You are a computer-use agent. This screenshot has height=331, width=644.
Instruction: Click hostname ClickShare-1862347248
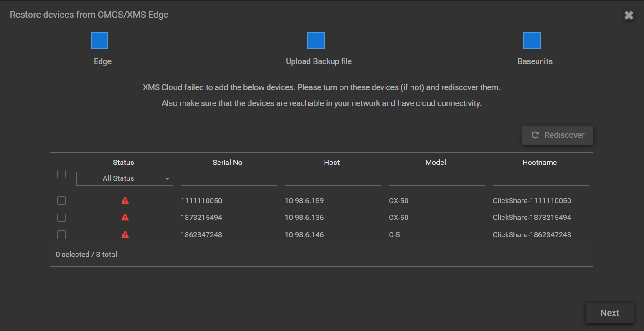coord(532,235)
